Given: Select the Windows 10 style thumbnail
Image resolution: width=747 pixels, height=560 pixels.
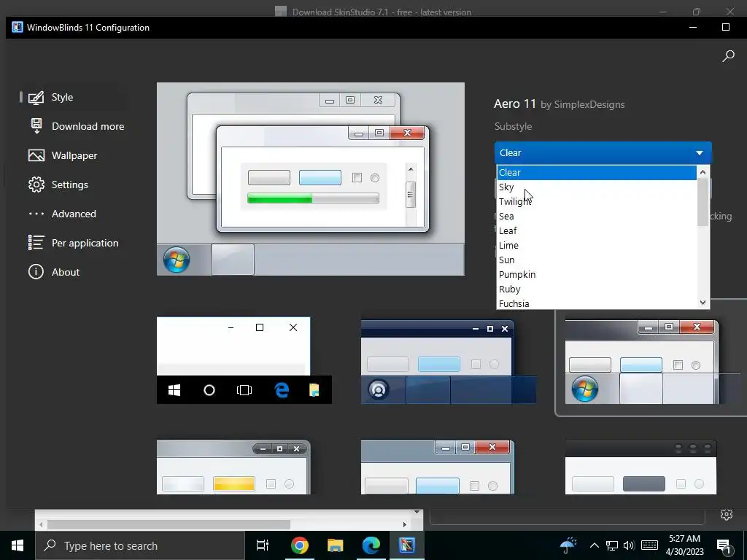Looking at the screenshot, I should tap(244, 360).
